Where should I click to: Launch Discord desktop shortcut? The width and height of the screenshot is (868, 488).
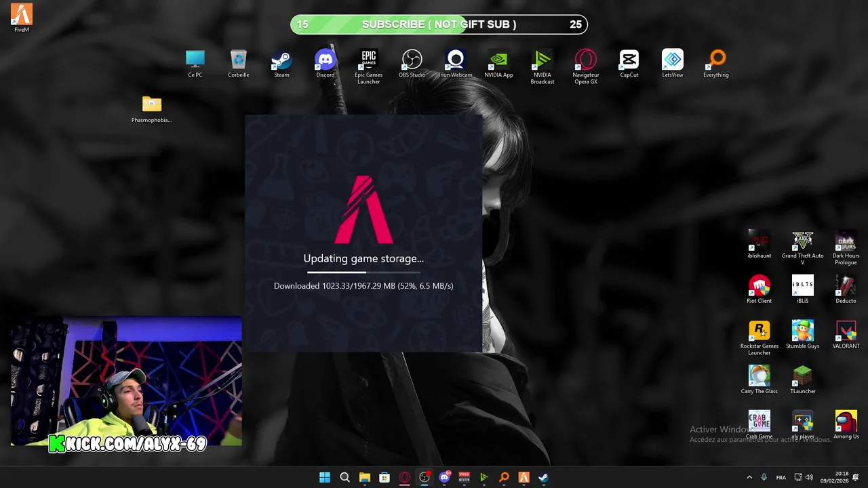point(325,64)
